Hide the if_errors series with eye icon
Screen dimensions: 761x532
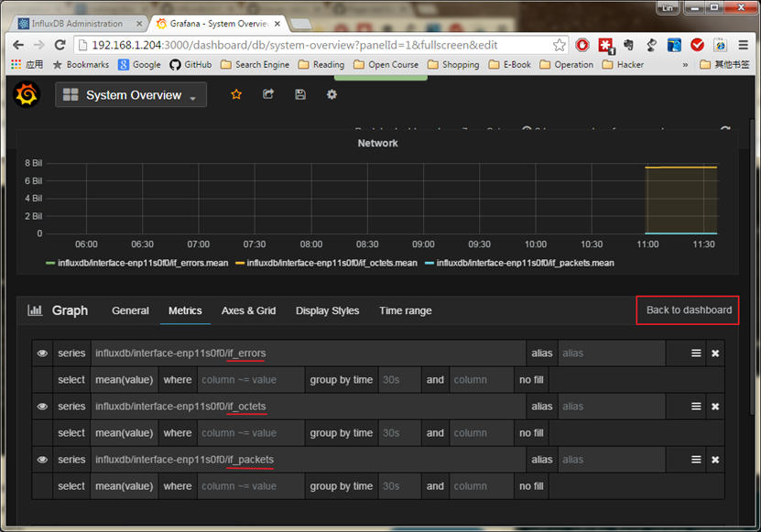click(42, 353)
